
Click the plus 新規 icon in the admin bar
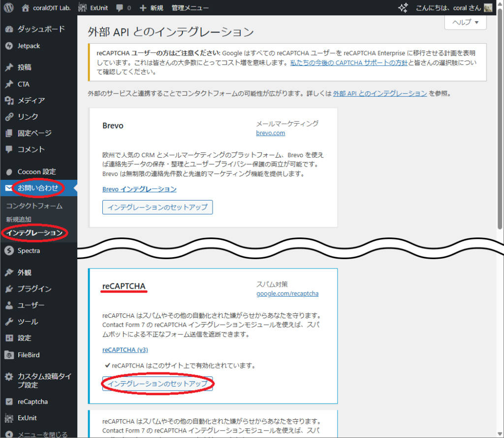pyautogui.click(x=143, y=8)
